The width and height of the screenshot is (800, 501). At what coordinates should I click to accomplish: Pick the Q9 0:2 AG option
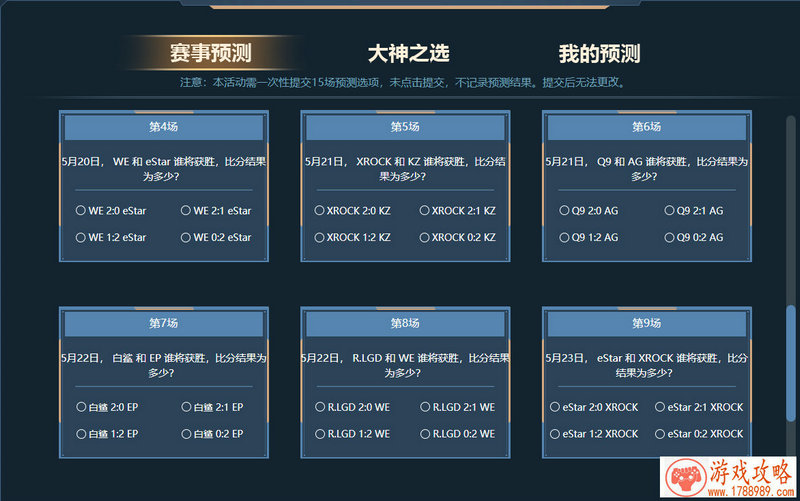tap(670, 238)
